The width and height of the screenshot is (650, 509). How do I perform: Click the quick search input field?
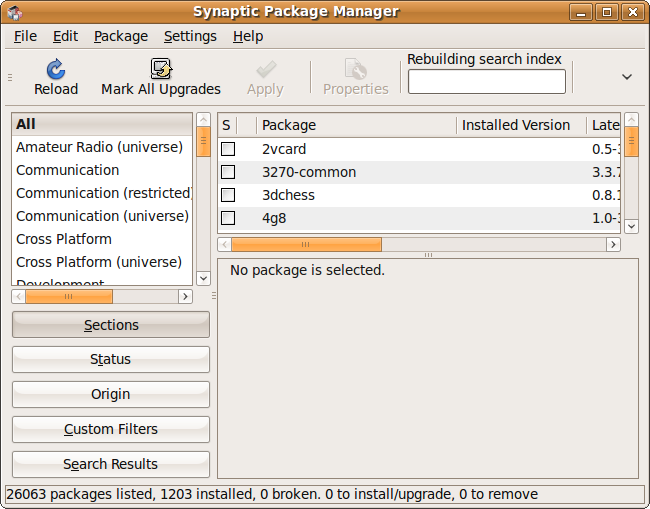[x=487, y=82]
